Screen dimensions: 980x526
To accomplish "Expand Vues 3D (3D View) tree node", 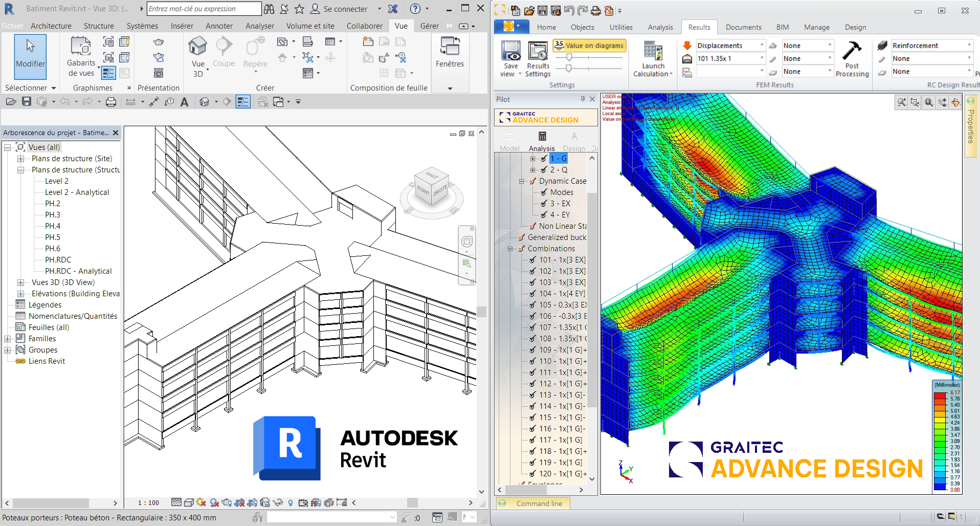I will click(x=20, y=282).
